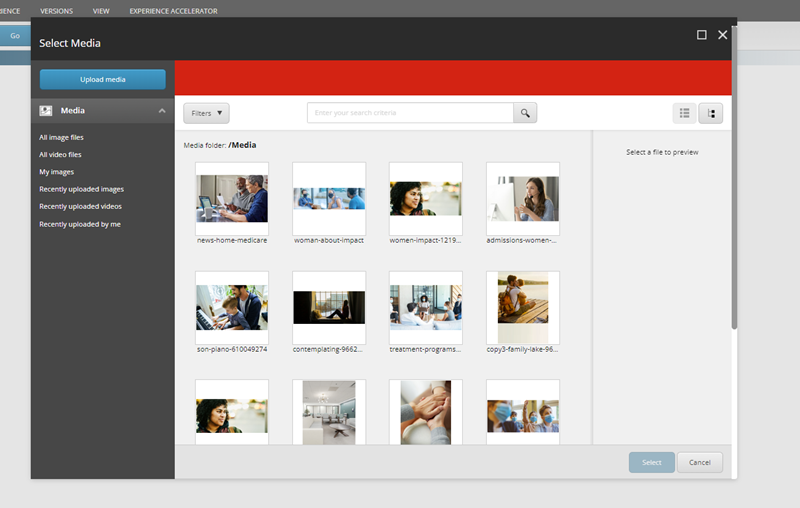
Task: Switch to tree view icon
Action: click(711, 113)
